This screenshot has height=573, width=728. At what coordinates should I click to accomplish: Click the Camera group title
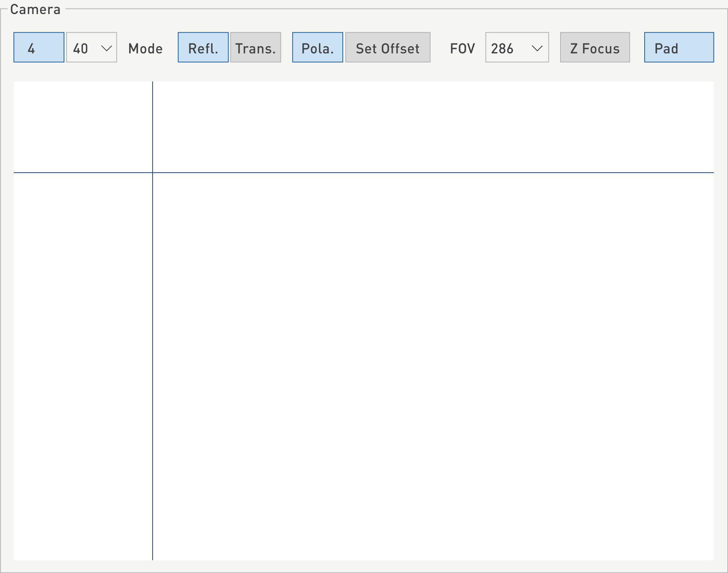pyautogui.click(x=35, y=9)
